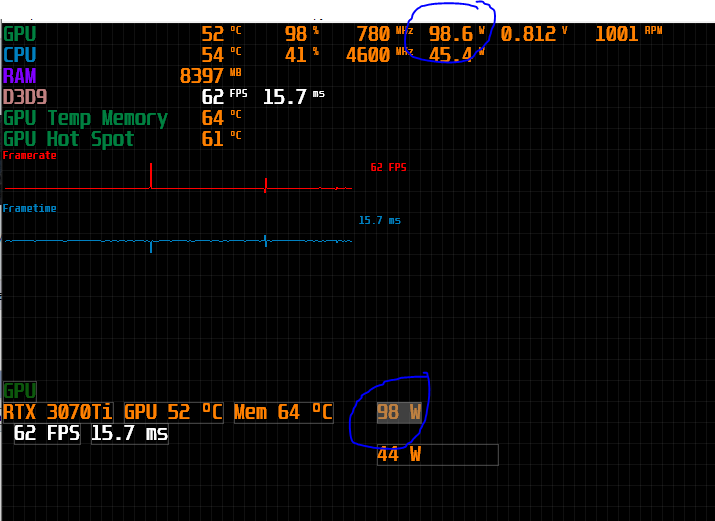Click the CPU clock value 4600 MHz

point(379,55)
